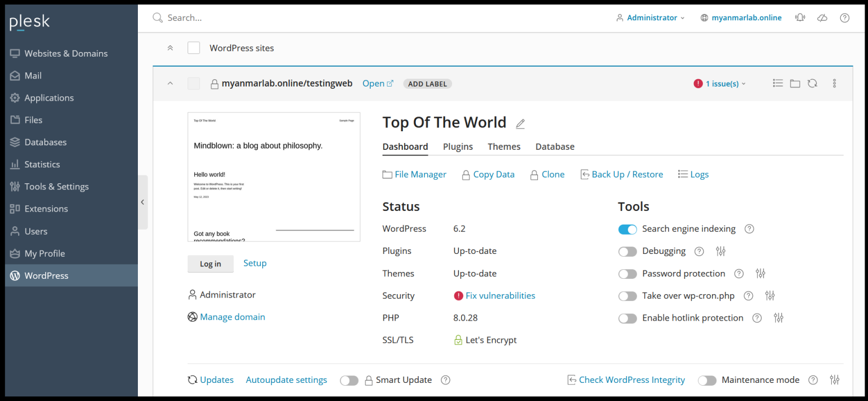Click the Manage domain link
Screen dimensions: 868x401
click(x=232, y=317)
